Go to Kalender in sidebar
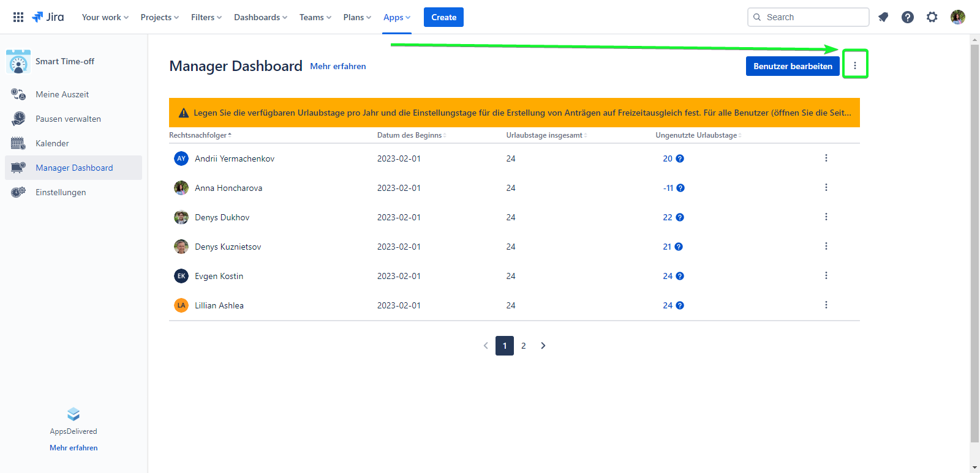This screenshot has height=473, width=980. [52, 143]
